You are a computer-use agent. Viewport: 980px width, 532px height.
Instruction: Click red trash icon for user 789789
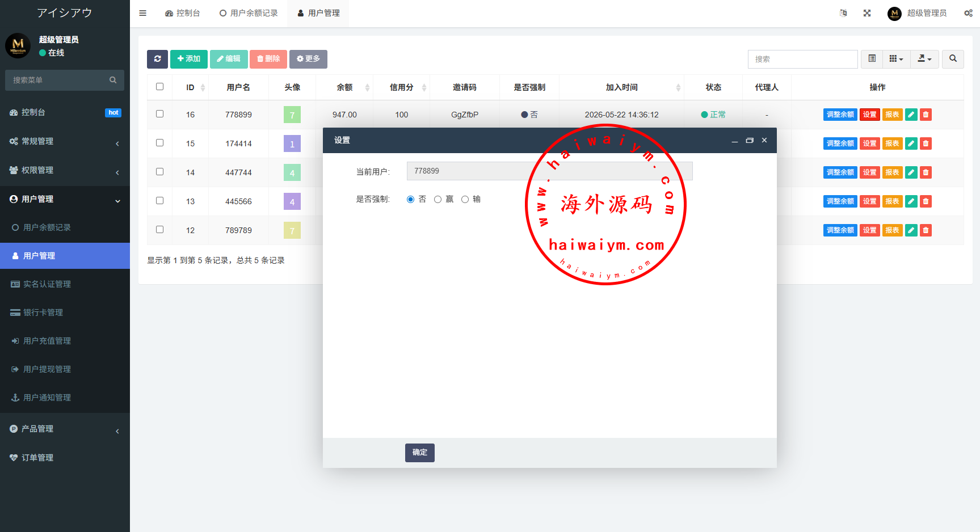point(926,230)
